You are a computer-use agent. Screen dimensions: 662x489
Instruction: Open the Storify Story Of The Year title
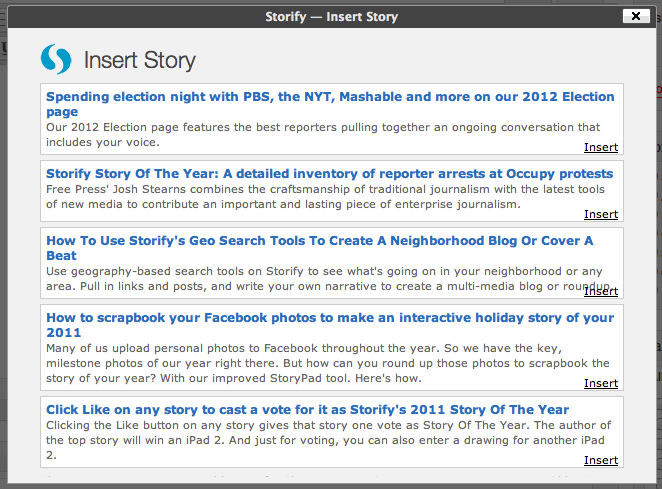(329, 174)
